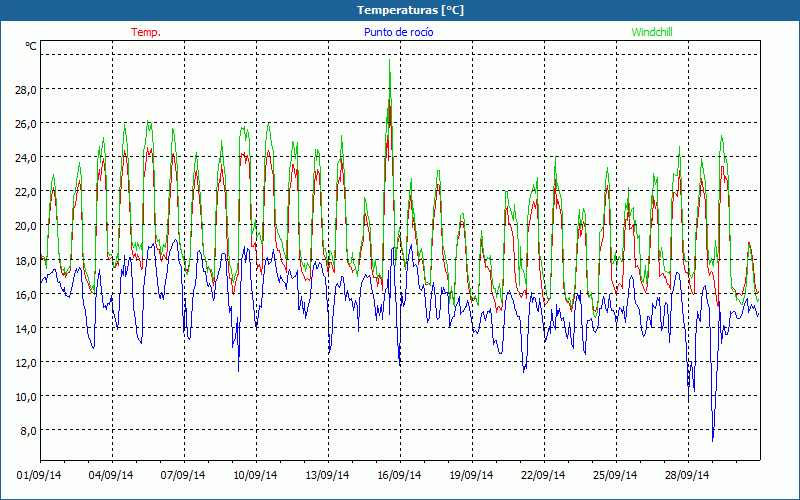Click the 04/09/14 date label
This screenshot has width=800, height=500.
pos(111,475)
